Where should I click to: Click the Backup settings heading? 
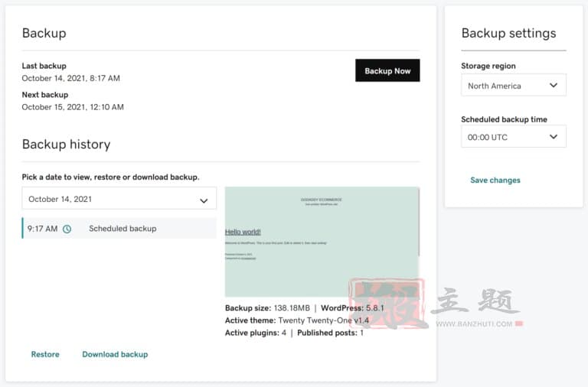508,33
